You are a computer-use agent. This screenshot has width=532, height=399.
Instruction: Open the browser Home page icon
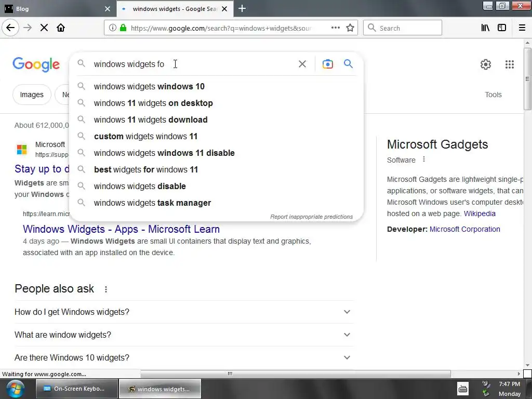[x=61, y=28]
